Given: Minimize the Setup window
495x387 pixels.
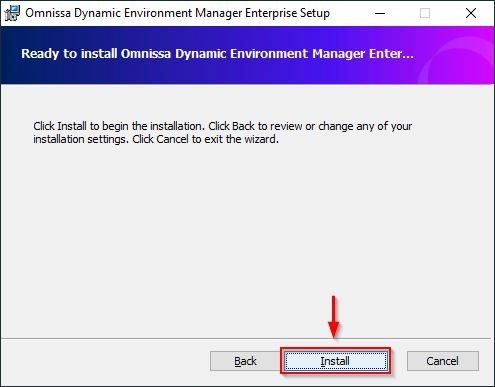Looking at the screenshot, I should click(x=380, y=13).
